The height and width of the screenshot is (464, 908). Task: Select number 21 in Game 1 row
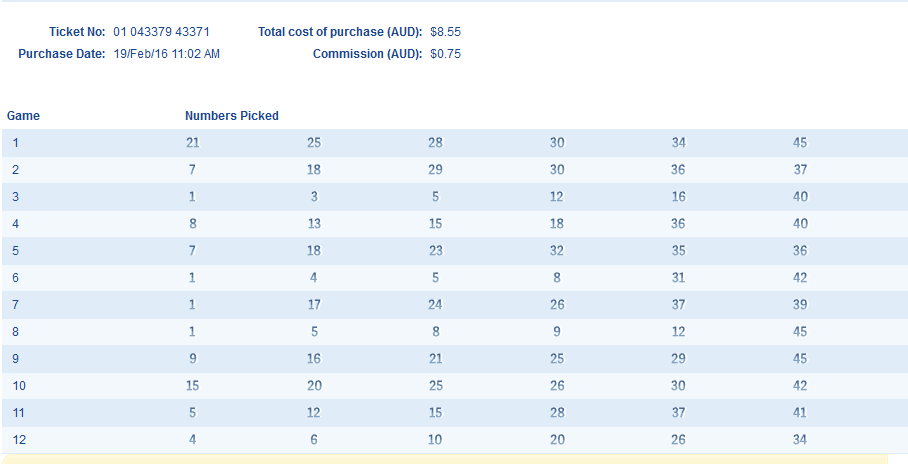[x=192, y=143]
